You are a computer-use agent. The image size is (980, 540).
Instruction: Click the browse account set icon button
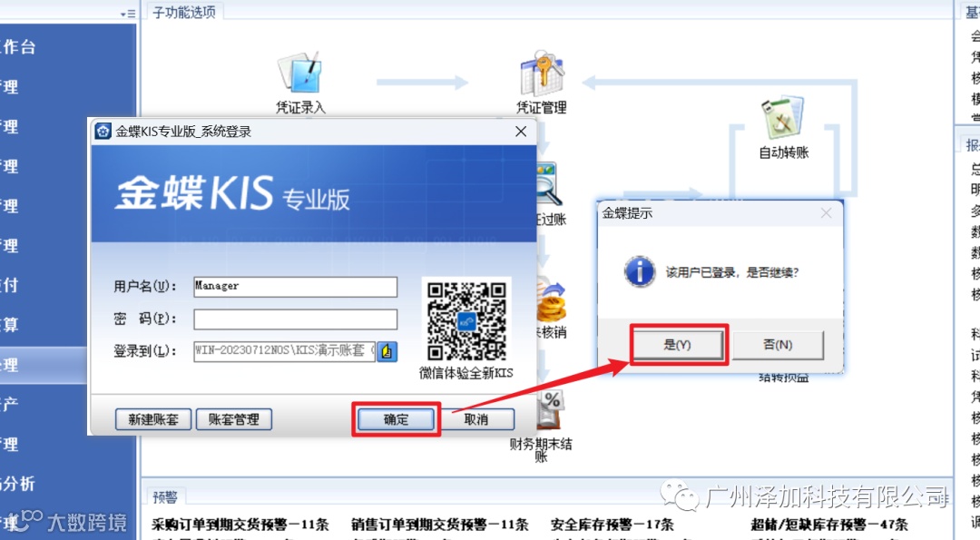tap(387, 351)
